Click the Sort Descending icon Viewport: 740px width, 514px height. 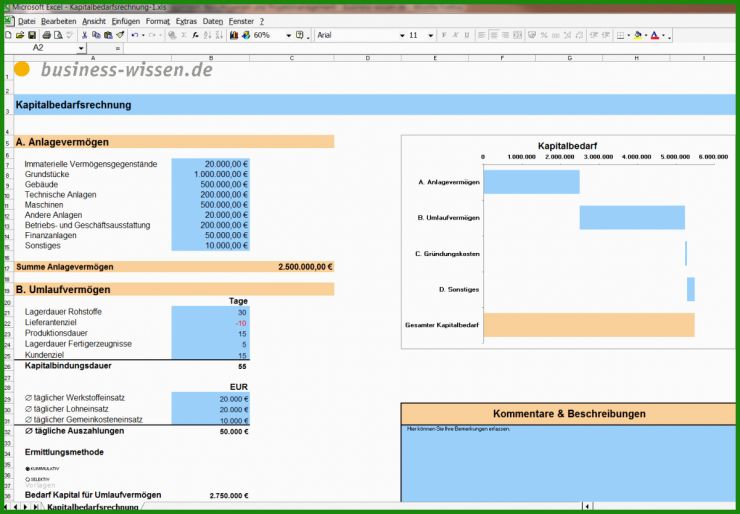pyautogui.click(x=219, y=35)
